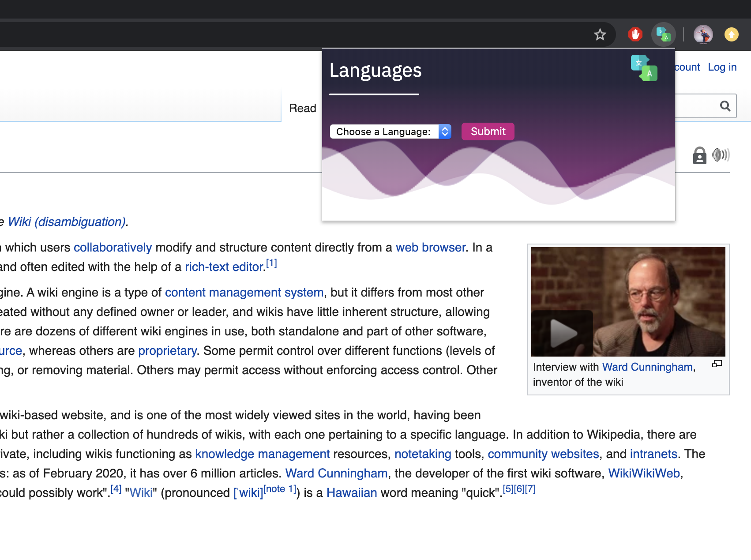This screenshot has height=560, width=751.
Task: Follow the proprietary link
Action: pos(167,351)
